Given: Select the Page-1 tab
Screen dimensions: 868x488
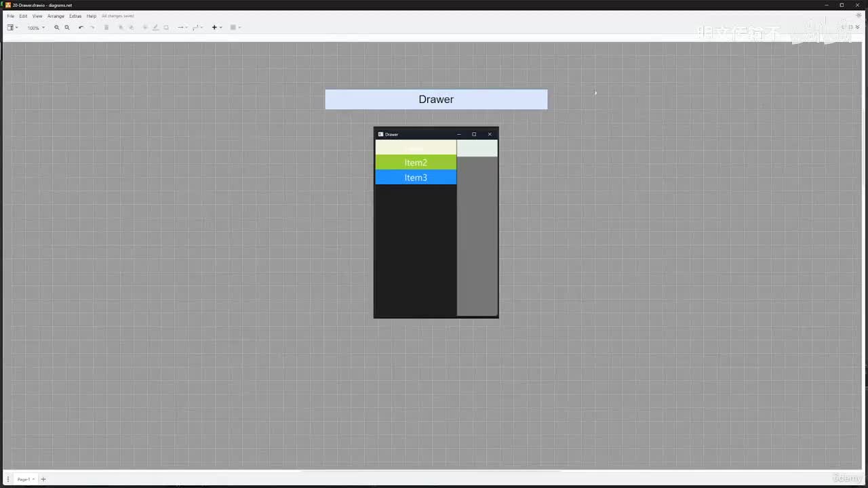Looking at the screenshot, I should click(x=25, y=479).
